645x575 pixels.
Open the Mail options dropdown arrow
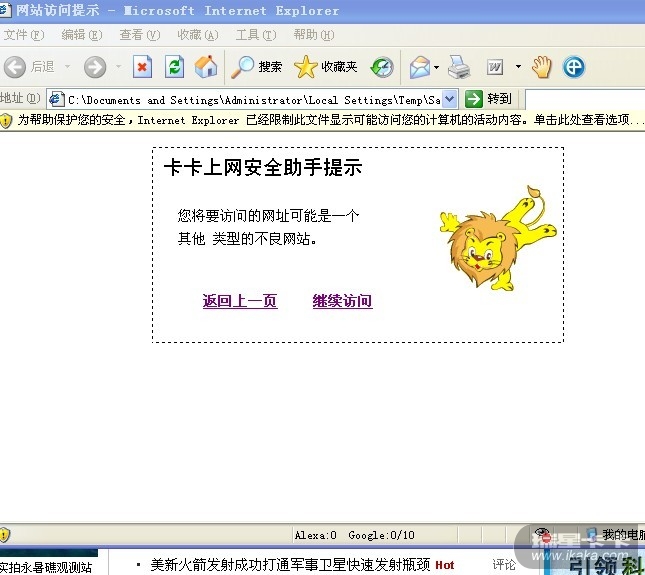(436, 67)
